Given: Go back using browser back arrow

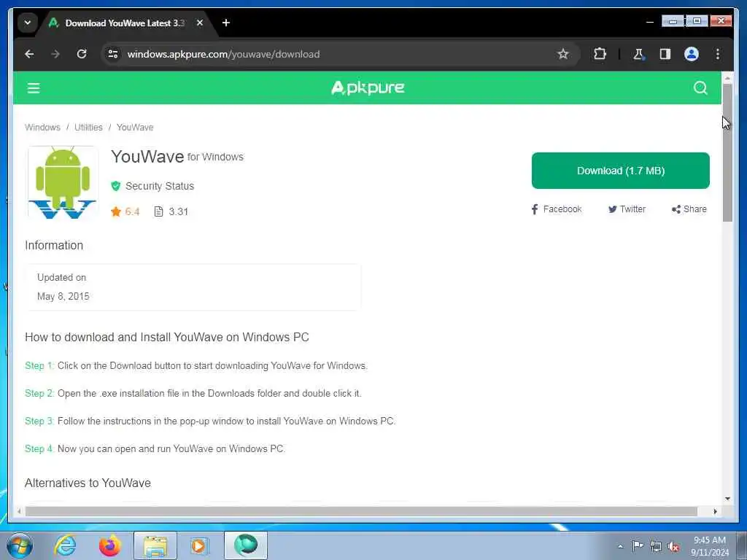Looking at the screenshot, I should pyautogui.click(x=29, y=54).
